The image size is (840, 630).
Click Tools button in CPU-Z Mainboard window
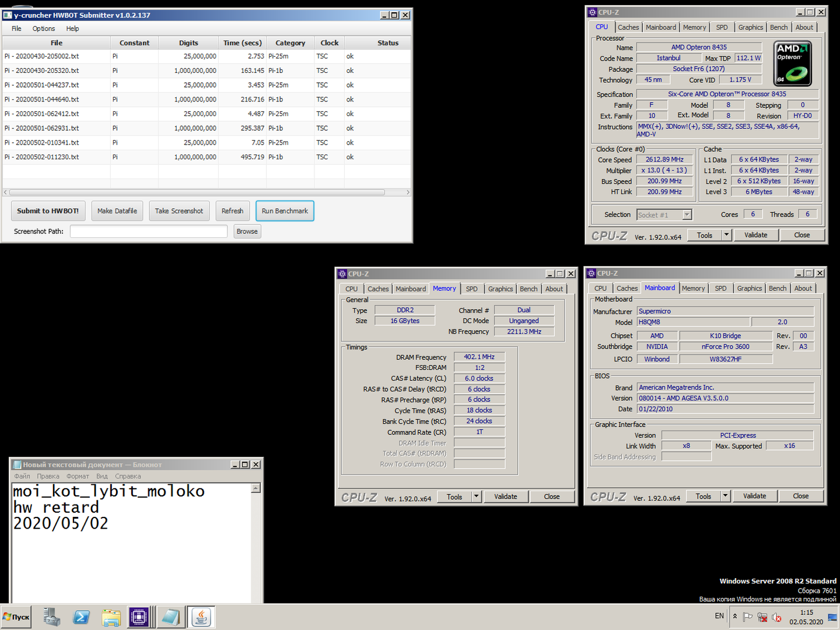coord(703,496)
